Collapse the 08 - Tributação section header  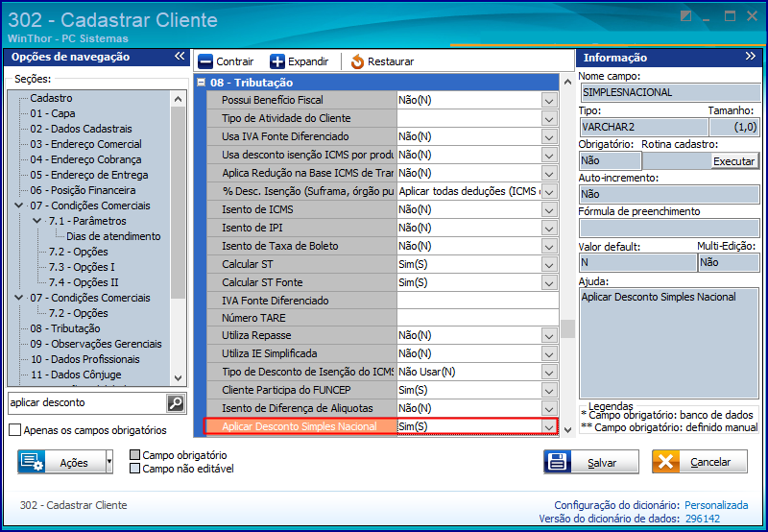click(x=202, y=83)
